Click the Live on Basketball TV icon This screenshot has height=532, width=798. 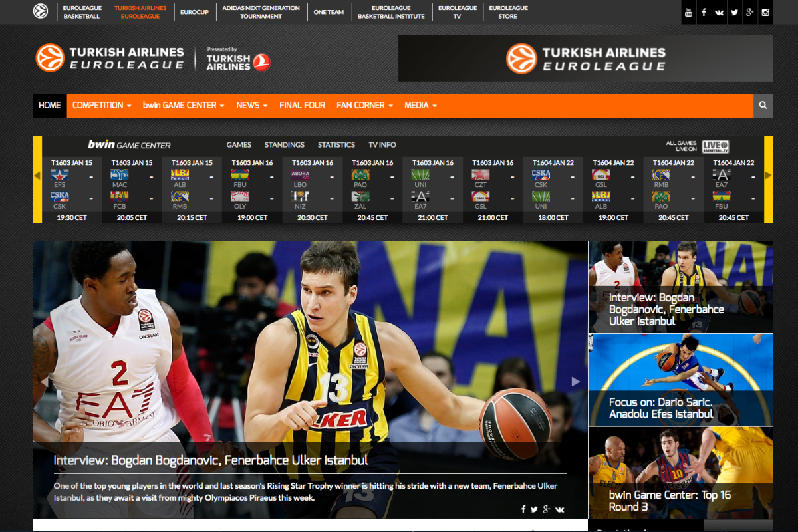tap(715, 146)
